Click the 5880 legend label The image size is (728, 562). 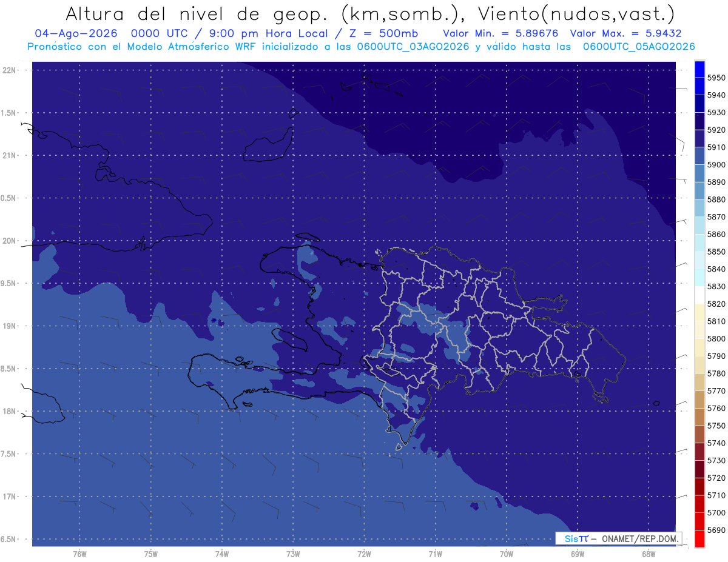[716, 199]
